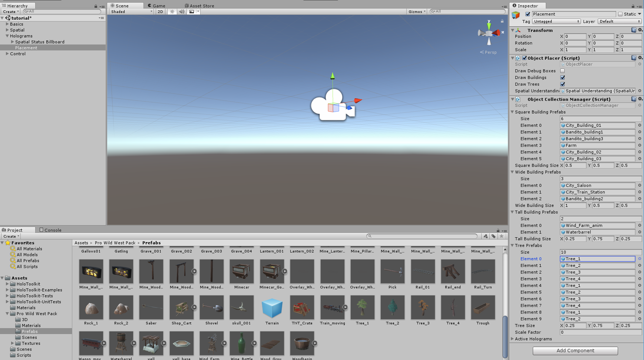This screenshot has width=644, height=360.
Task: Click the favorites star icon in search bar
Action: (x=502, y=236)
